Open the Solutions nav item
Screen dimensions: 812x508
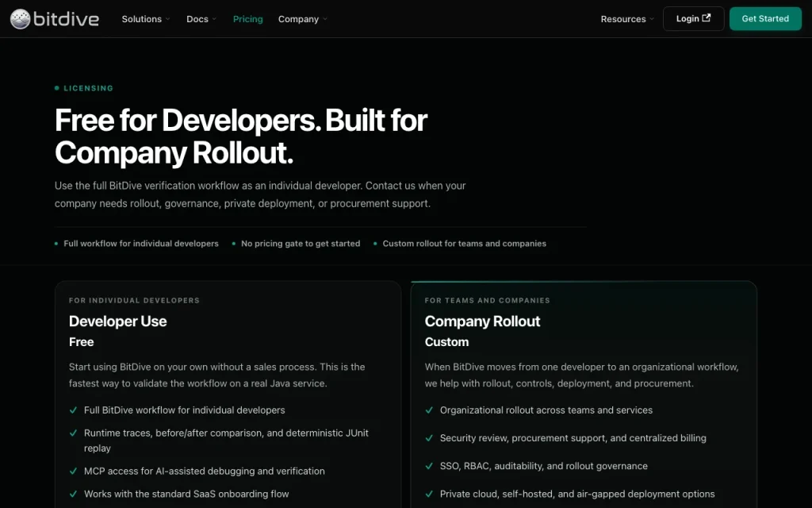pos(142,19)
